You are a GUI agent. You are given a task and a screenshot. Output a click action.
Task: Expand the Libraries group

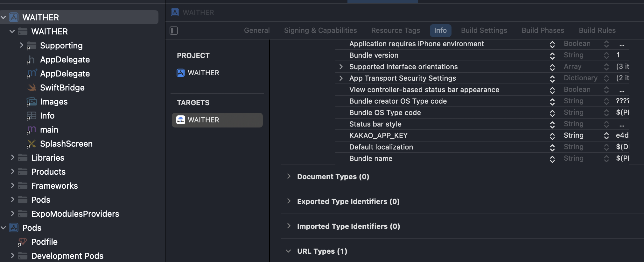point(12,157)
